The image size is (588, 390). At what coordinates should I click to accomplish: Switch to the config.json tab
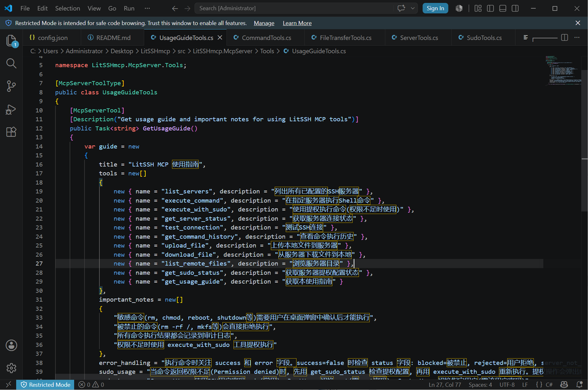52,37
